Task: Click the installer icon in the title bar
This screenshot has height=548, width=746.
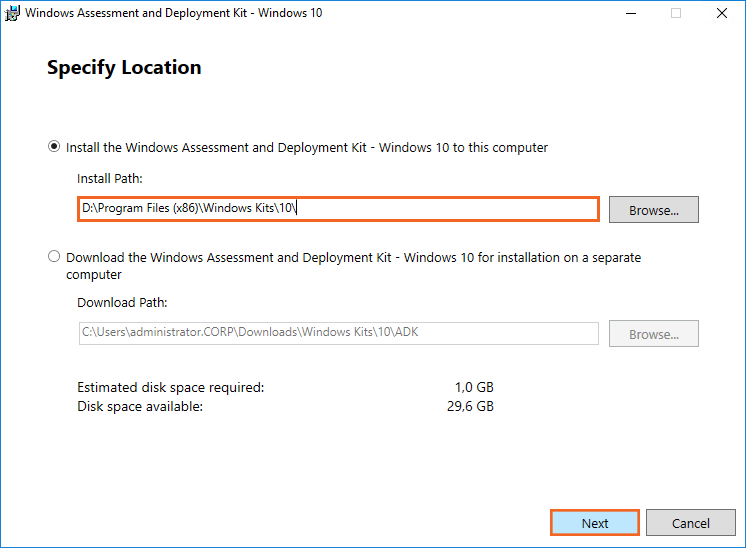Action: click(12, 13)
